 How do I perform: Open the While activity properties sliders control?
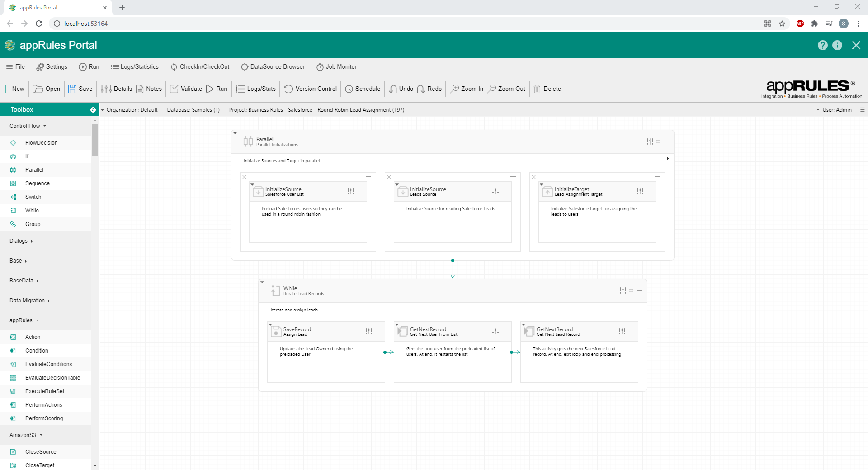(x=623, y=291)
